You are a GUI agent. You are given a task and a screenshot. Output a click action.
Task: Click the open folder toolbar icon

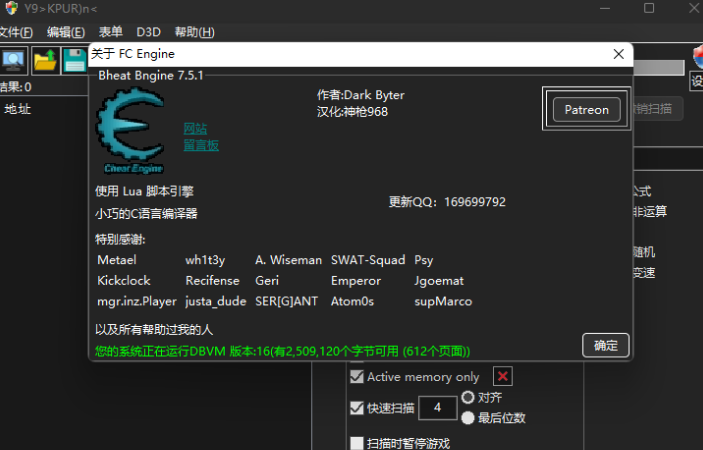click(45, 61)
